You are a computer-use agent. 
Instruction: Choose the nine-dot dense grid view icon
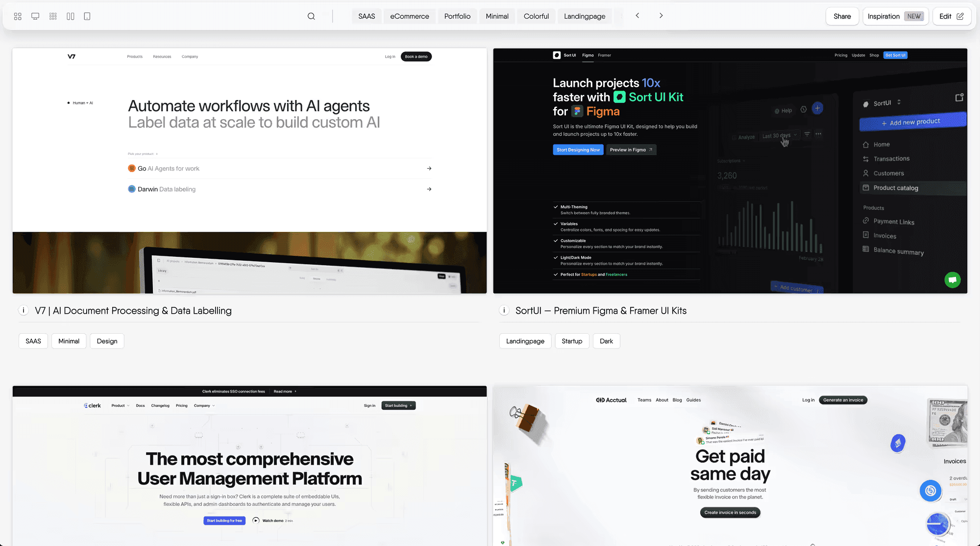coord(53,16)
